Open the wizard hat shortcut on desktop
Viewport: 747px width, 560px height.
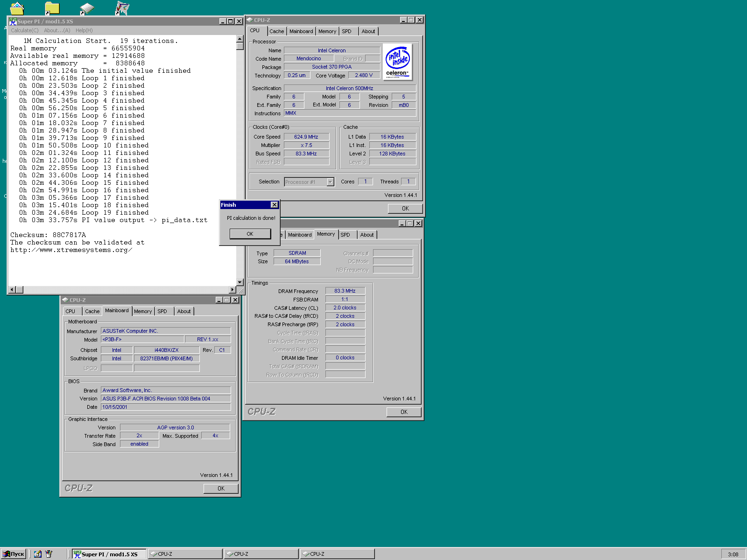[x=122, y=8]
